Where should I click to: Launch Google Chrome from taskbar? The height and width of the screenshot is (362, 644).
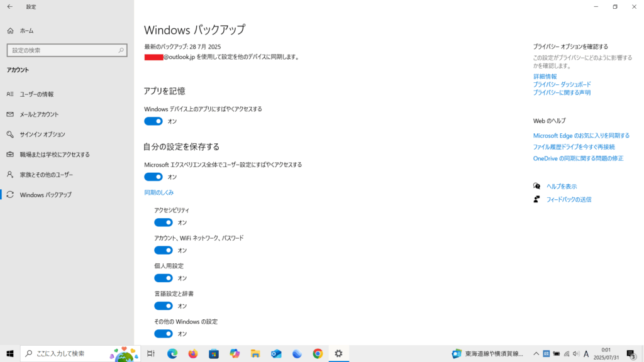pos(318,353)
